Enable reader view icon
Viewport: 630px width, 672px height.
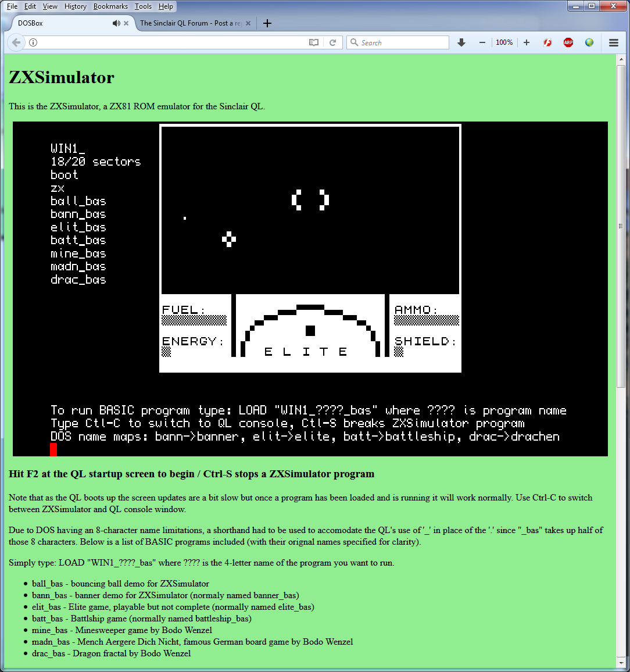coord(314,42)
